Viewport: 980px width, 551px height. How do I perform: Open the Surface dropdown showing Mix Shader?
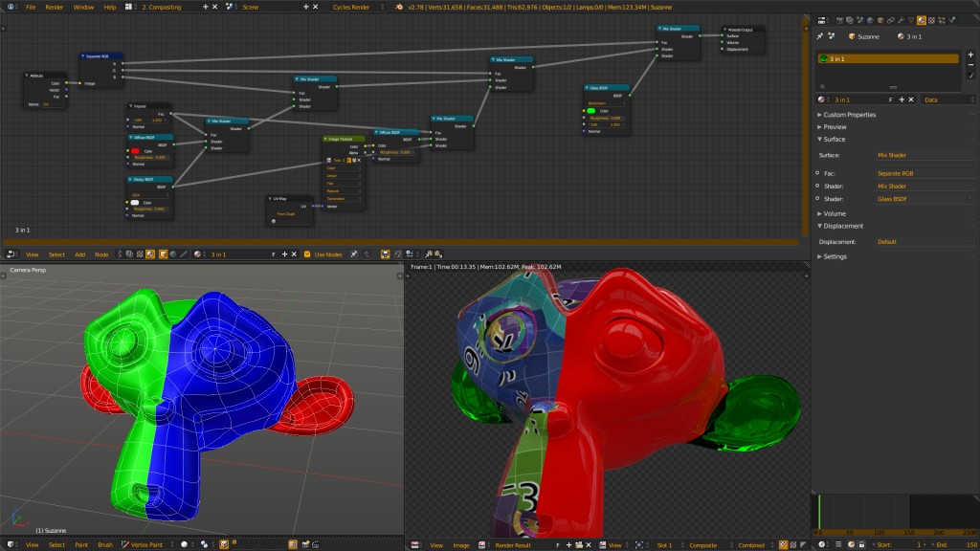point(924,155)
